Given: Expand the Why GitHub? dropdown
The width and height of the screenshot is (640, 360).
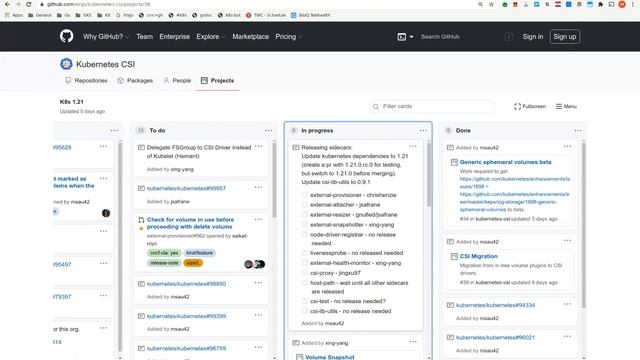Looking at the screenshot, I should (x=106, y=37).
